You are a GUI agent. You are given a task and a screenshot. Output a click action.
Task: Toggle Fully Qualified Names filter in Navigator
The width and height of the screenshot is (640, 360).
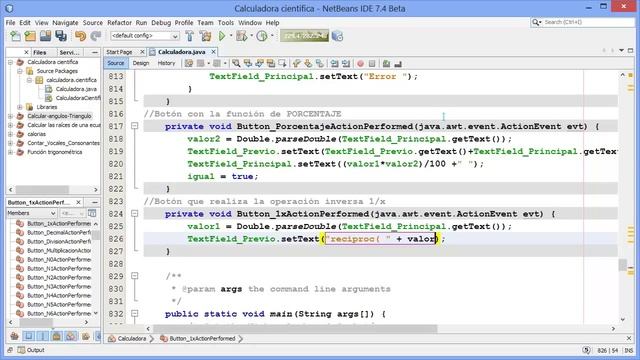point(85,336)
